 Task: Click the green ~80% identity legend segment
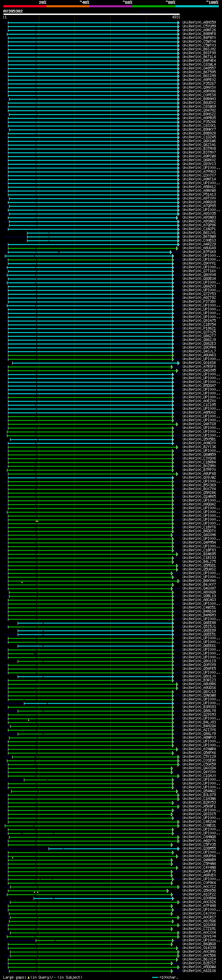154,6
